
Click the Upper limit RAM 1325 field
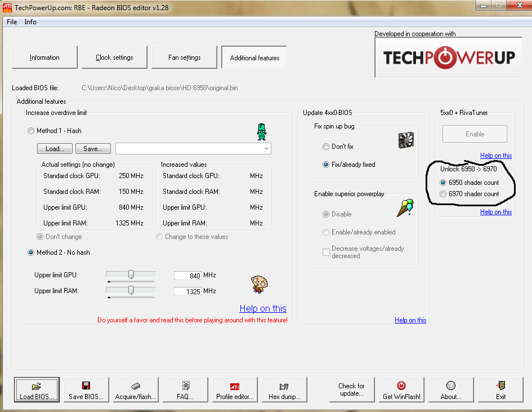(x=187, y=291)
